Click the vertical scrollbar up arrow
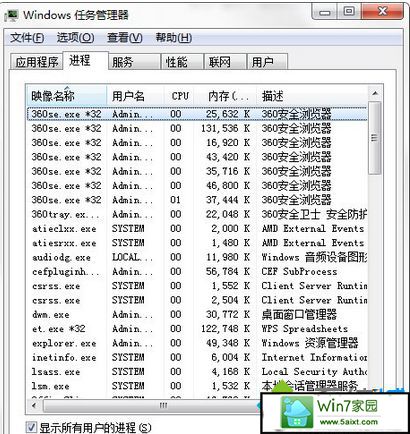The image size is (410, 434). 375,94
